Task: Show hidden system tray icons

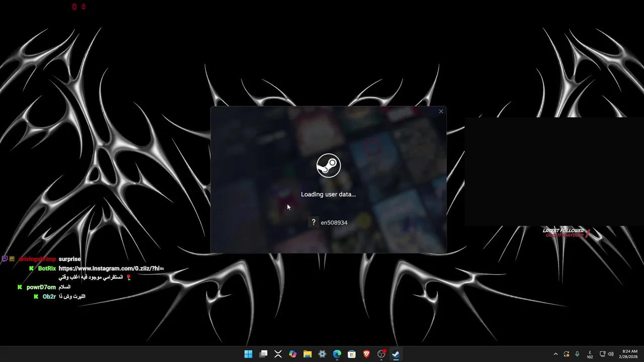Action: coord(555,354)
